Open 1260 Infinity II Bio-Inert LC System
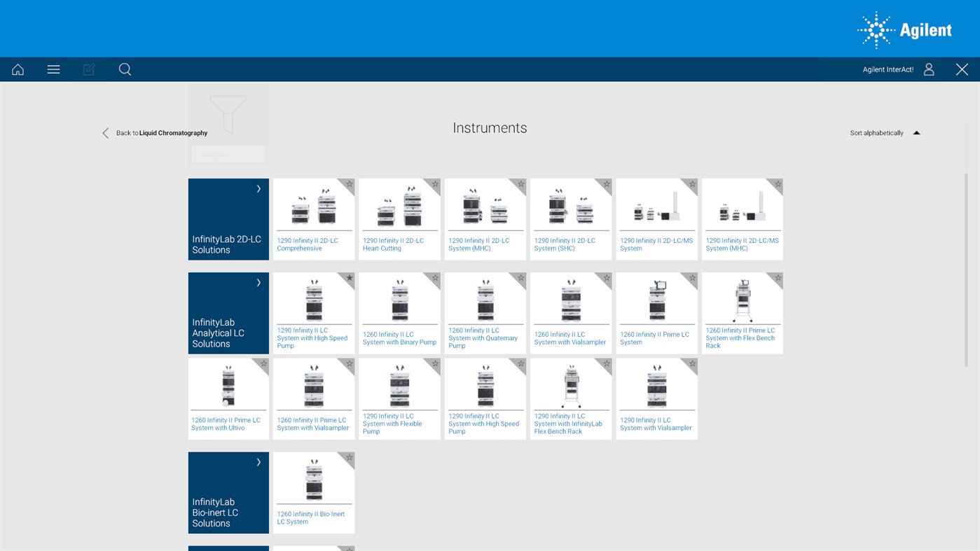980x551 pixels. [x=311, y=518]
